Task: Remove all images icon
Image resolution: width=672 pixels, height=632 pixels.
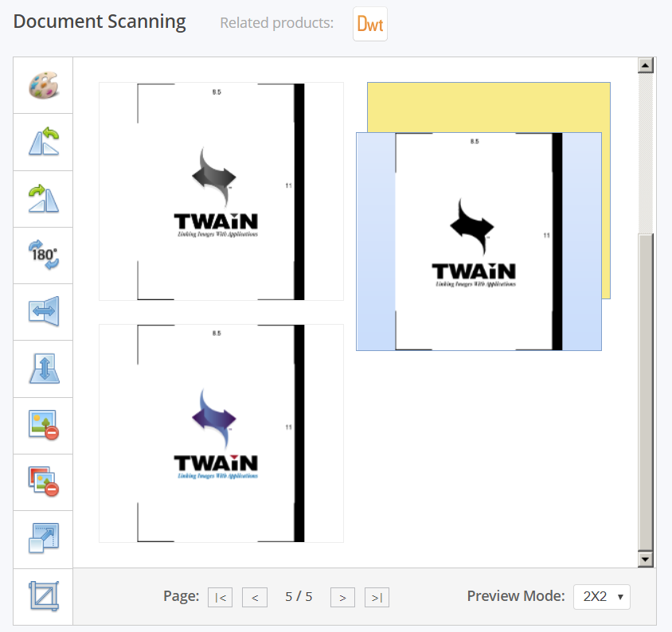Action: [44, 482]
